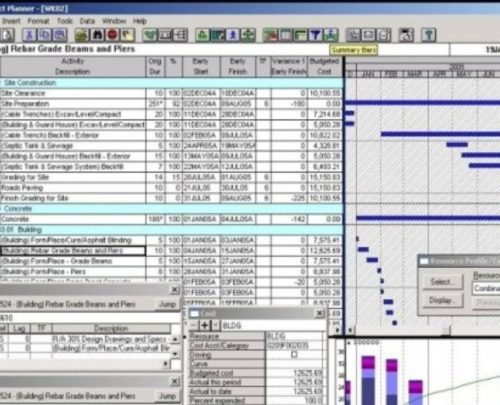This screenshot has height=405, width=500.
Task: Click the Copy toolbar icon
Action: coord(44,35)
